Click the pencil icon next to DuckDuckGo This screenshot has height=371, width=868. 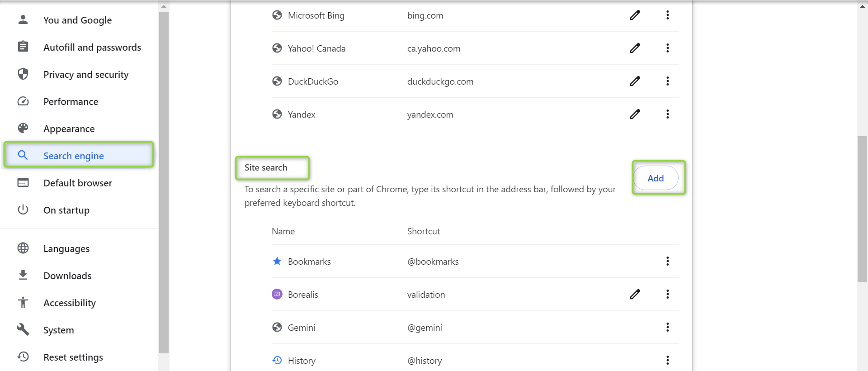point(635,81)
